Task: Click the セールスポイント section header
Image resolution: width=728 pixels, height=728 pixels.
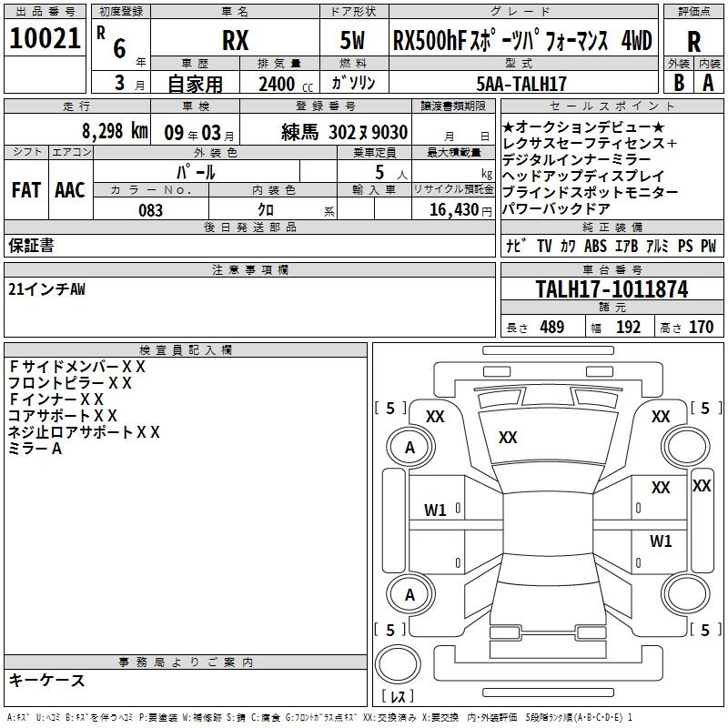Action: 612,106
